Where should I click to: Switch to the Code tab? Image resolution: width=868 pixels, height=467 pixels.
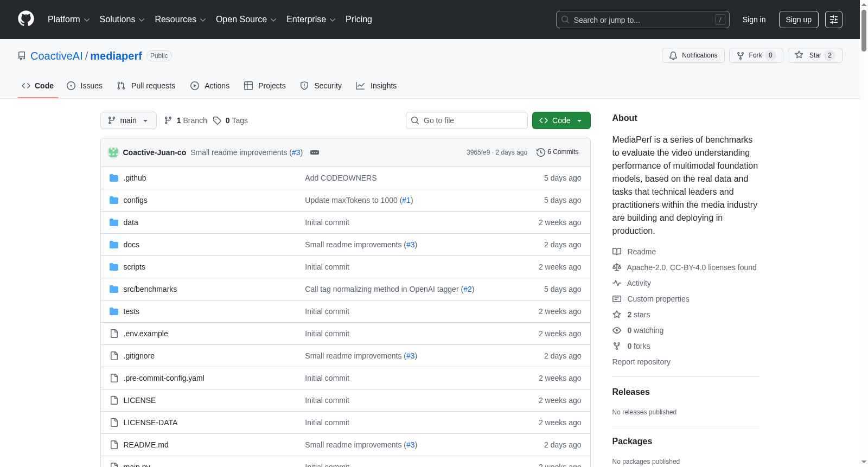(38, 86)
